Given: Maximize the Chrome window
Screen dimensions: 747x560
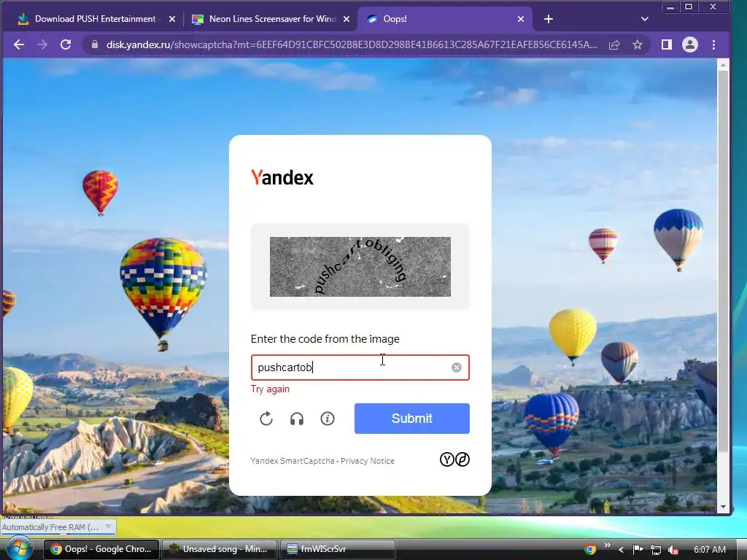Looking at the screenshot, I should click(689, 7).
